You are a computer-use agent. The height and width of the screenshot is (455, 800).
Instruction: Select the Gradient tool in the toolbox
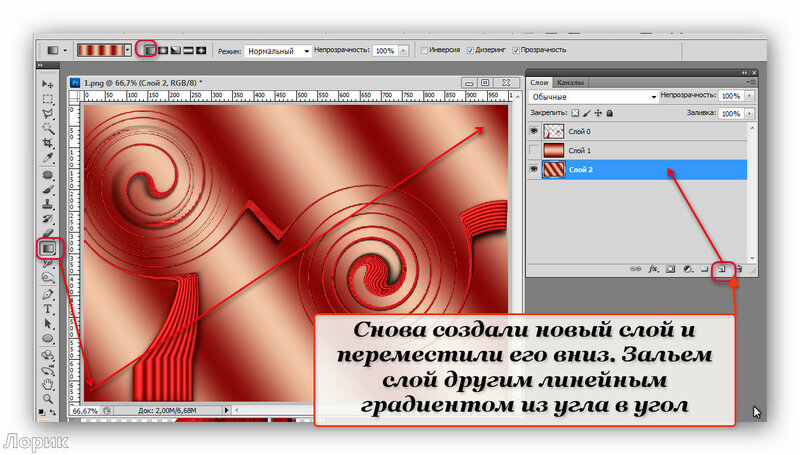pos(48,248)
